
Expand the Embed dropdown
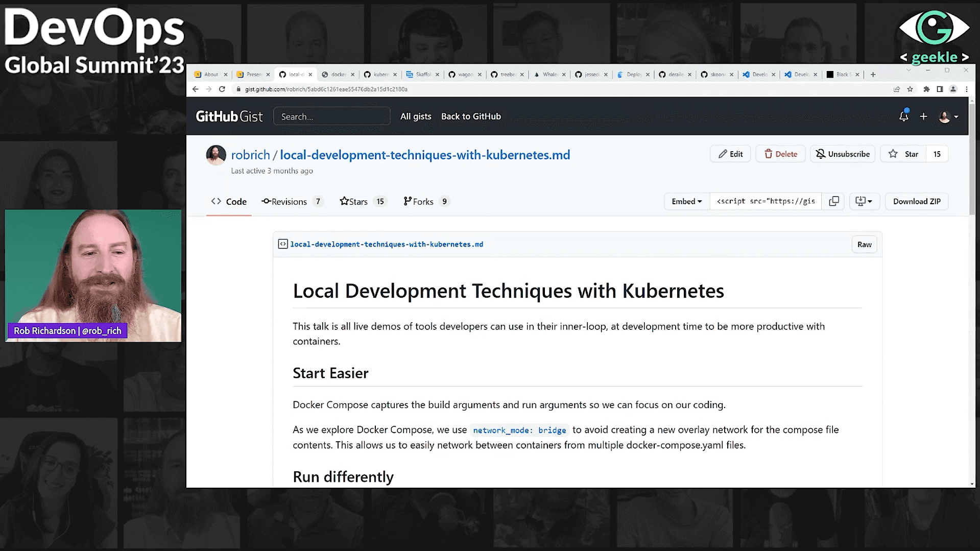click(687, 201)
